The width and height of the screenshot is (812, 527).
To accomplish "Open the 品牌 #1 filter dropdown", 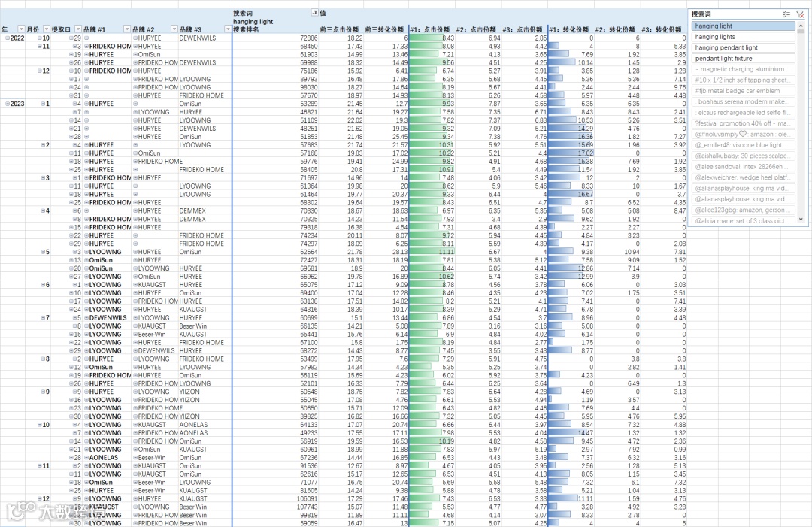I will click(x=127, y=29).
